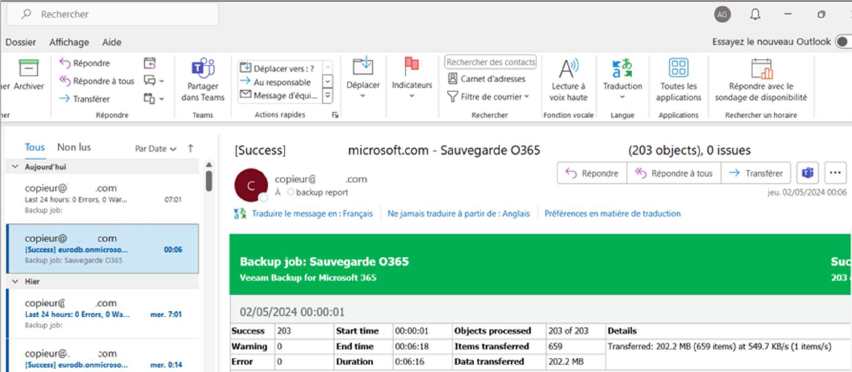
Task: Open the AG account profile circle
Action: coord(722,15)
